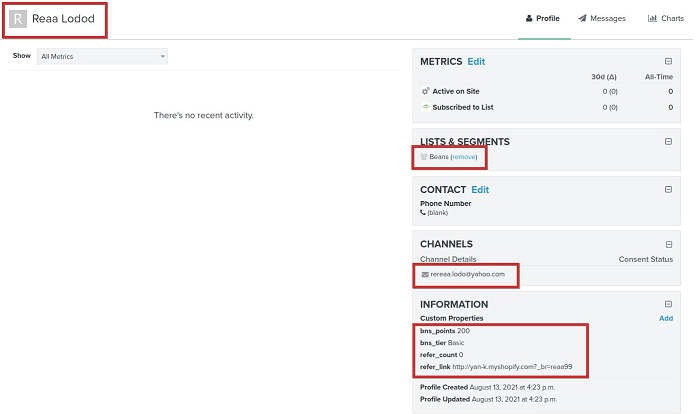Click the All-Time column header
The width and height of the screenshot is (698, 414).
click(659, 77)
